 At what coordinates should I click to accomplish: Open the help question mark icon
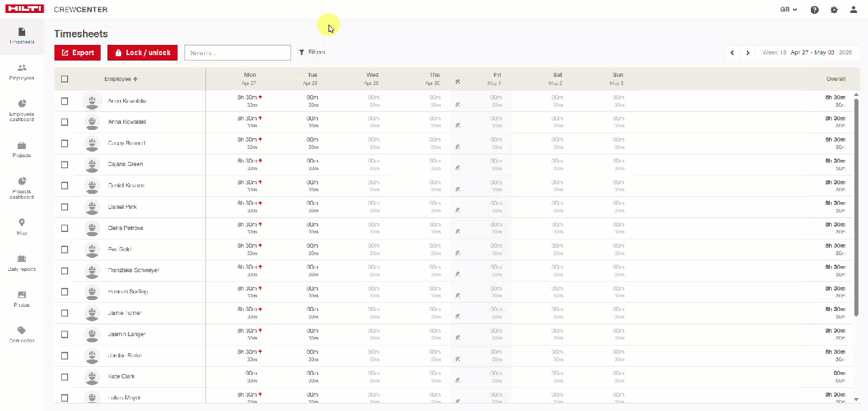pos(814,10)
